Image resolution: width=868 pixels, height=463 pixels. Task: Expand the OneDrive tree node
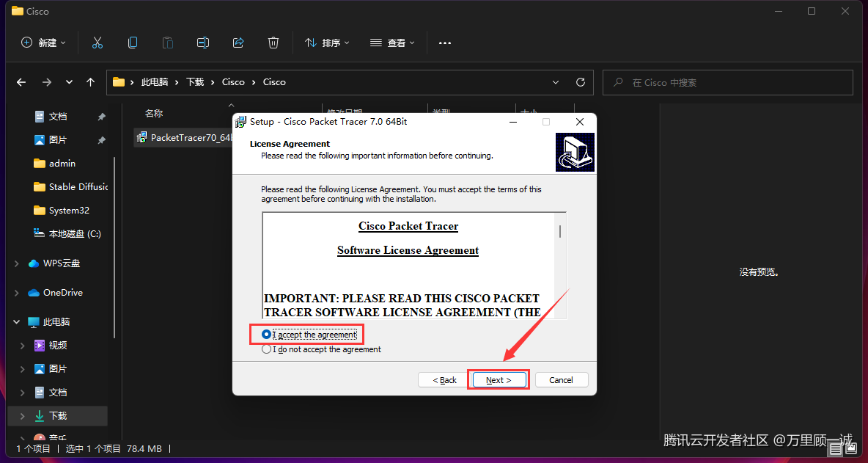17,293
